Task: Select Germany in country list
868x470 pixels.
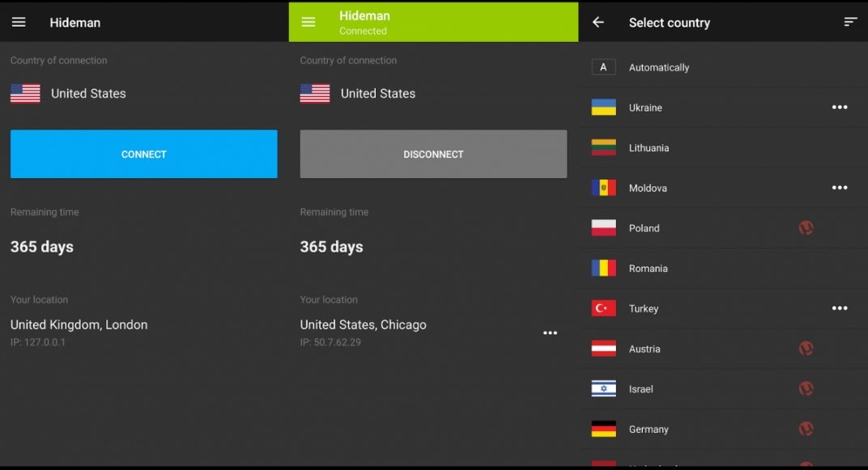Action: (723, 429)
